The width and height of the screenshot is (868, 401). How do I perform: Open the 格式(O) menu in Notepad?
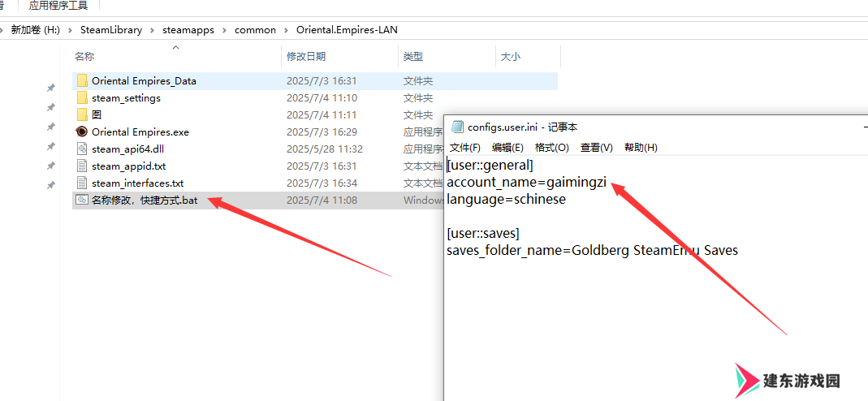(x=552, y=148)
